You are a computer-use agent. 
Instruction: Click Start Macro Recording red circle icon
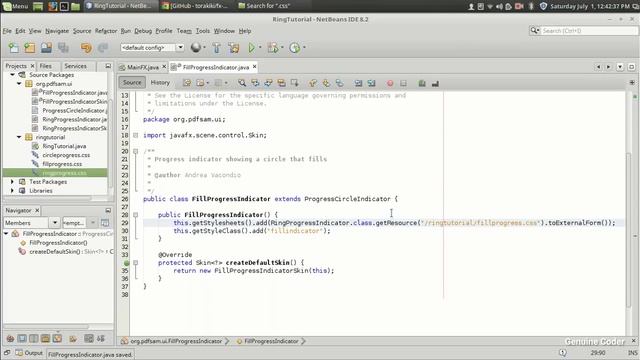coord(390,83)
